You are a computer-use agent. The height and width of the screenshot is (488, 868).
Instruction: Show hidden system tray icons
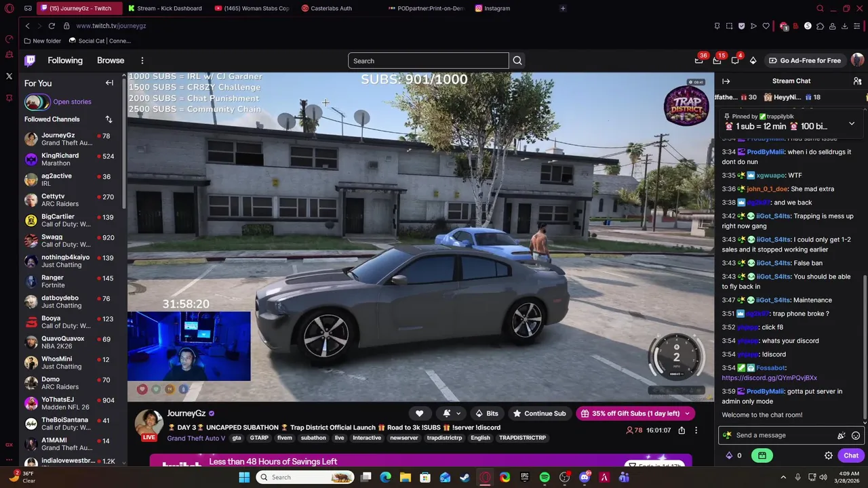click(x=783, y=477)
